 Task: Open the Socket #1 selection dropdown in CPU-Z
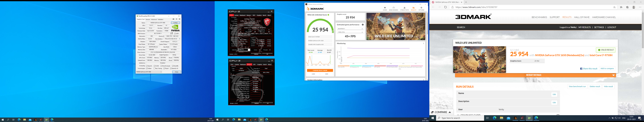[x=244, y=50]
